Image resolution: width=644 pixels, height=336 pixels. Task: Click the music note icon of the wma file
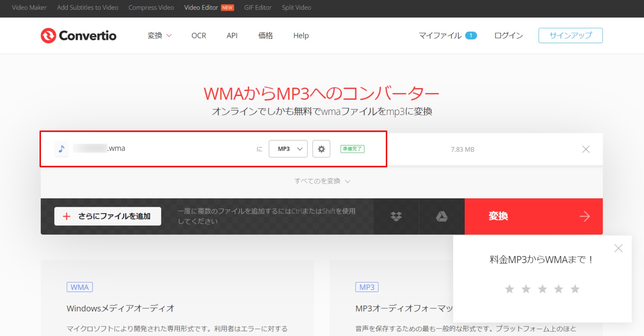point(61,149)
